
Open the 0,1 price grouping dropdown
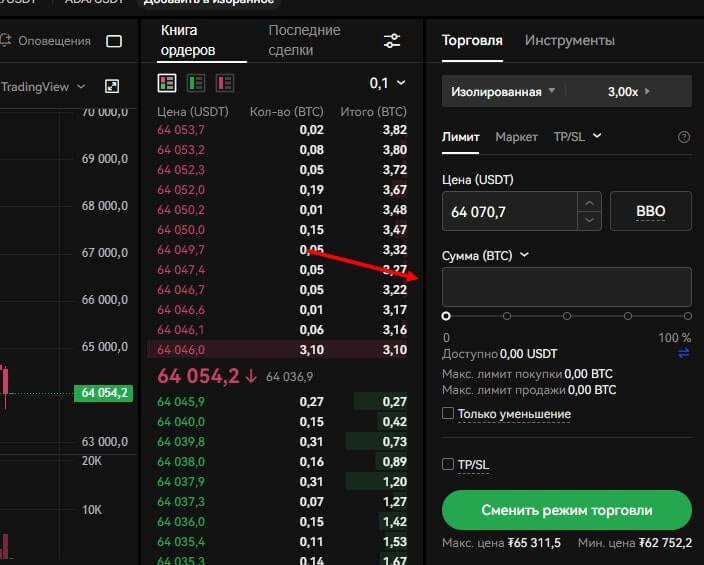tap(388, 83)
